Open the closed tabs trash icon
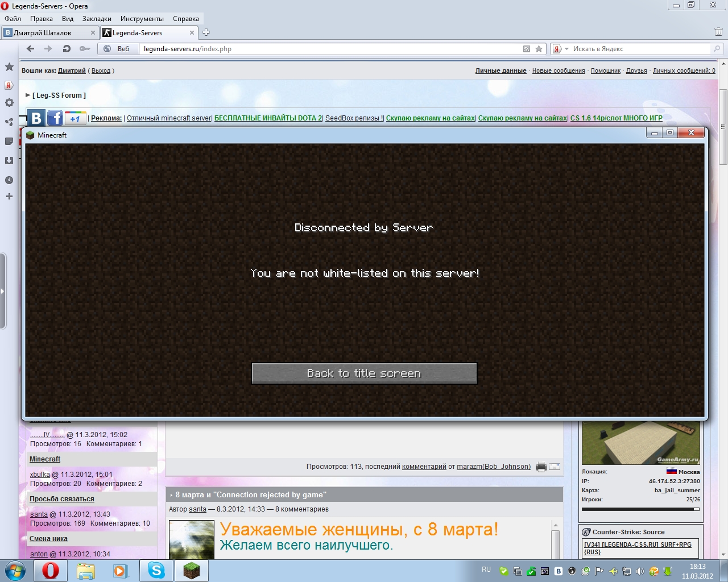The image size is (728, 582). 718,32
